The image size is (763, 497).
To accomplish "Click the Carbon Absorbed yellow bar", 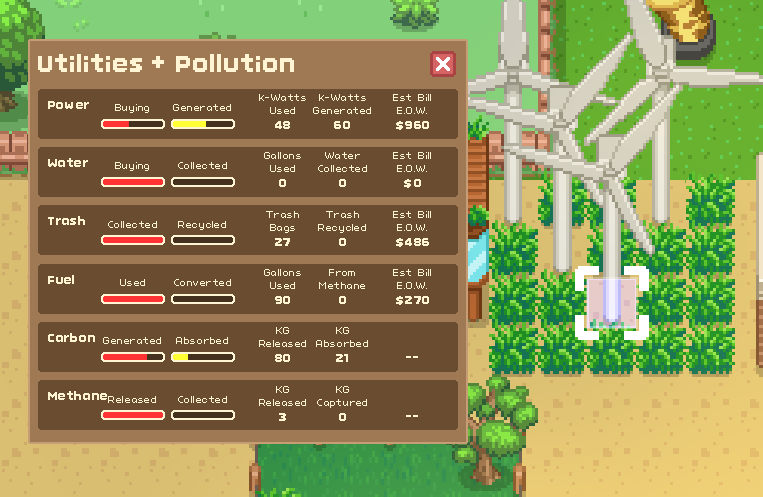I will coord(203,357).
